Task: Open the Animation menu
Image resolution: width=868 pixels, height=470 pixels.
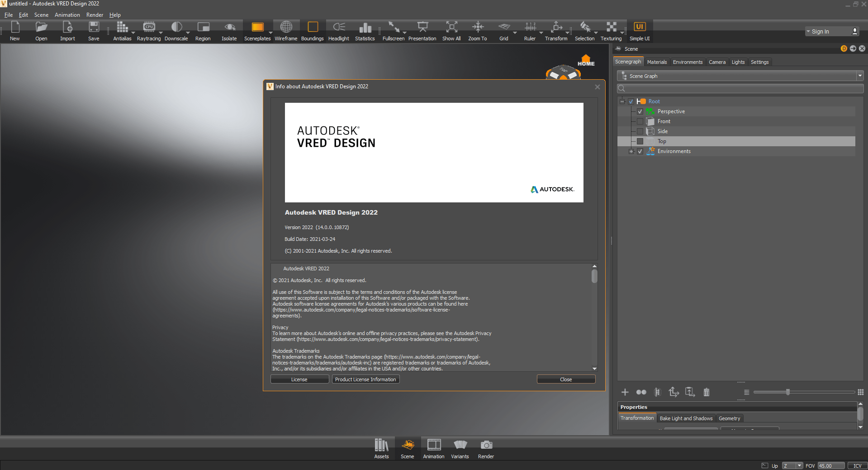Action: 67,15
